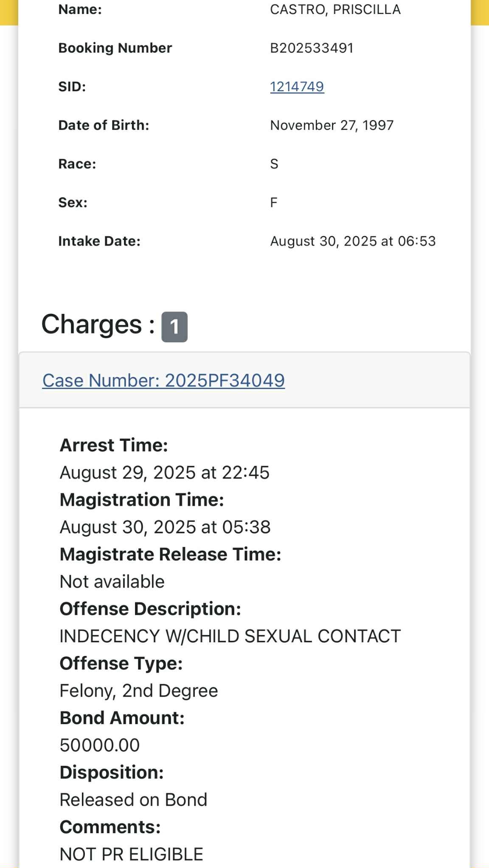Click the 'Not available' release time text

pos(112,582)
